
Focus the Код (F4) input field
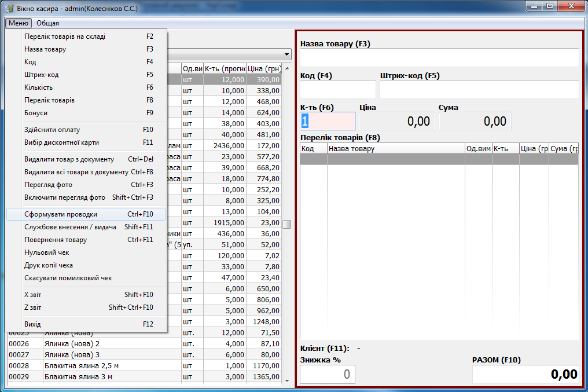337,90
